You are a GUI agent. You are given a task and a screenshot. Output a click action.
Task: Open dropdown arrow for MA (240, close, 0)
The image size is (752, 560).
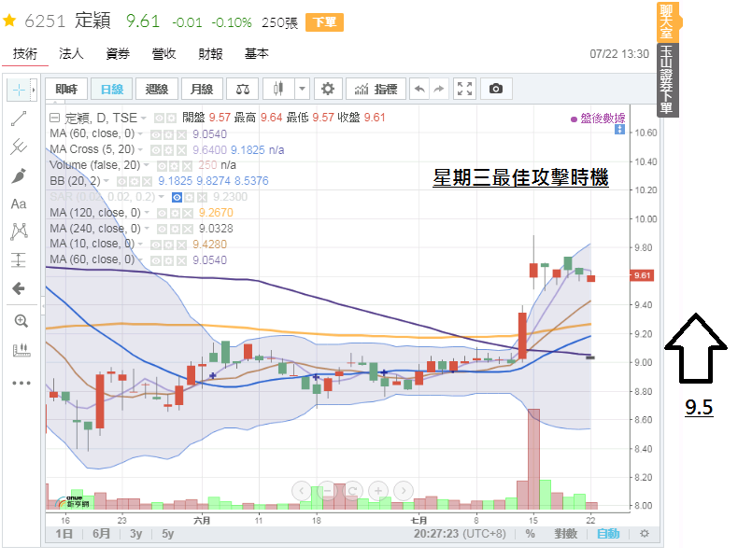click(147, 229)
